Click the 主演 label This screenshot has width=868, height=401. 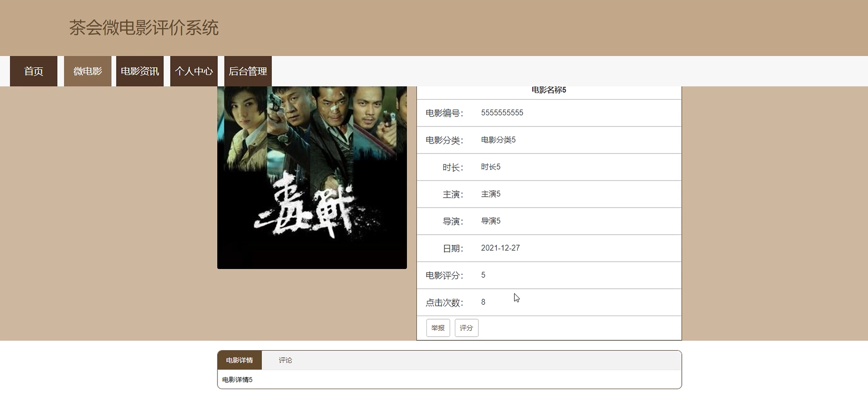coord(453,194)
